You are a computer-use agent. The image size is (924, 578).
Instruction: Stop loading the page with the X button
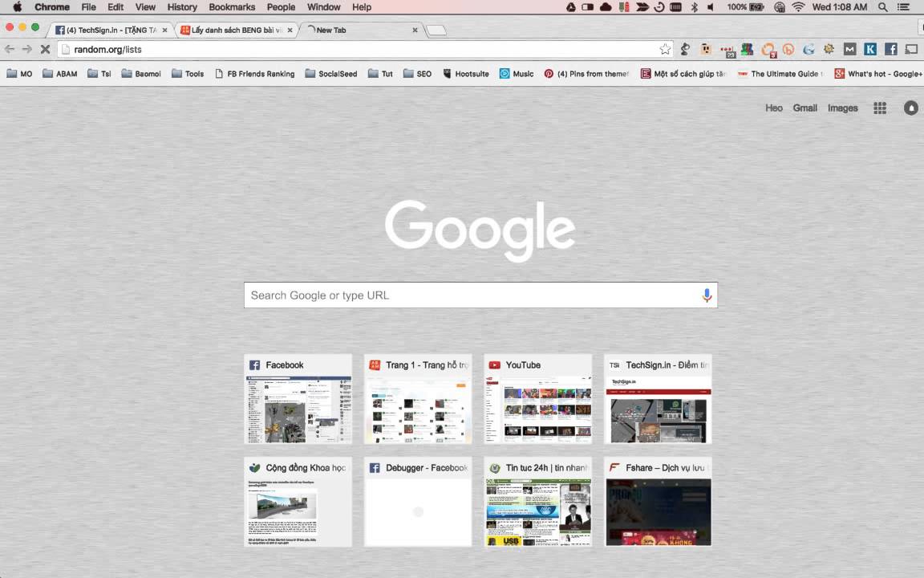(45, 50)
